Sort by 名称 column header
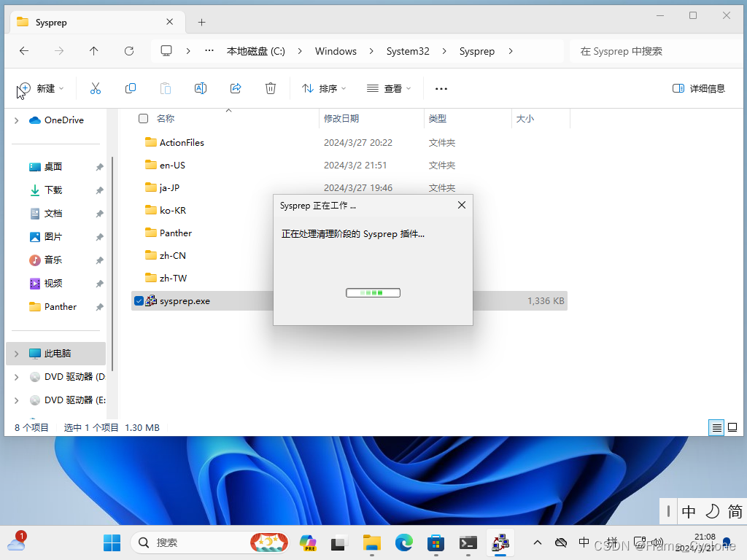 [x=166, y=118]
